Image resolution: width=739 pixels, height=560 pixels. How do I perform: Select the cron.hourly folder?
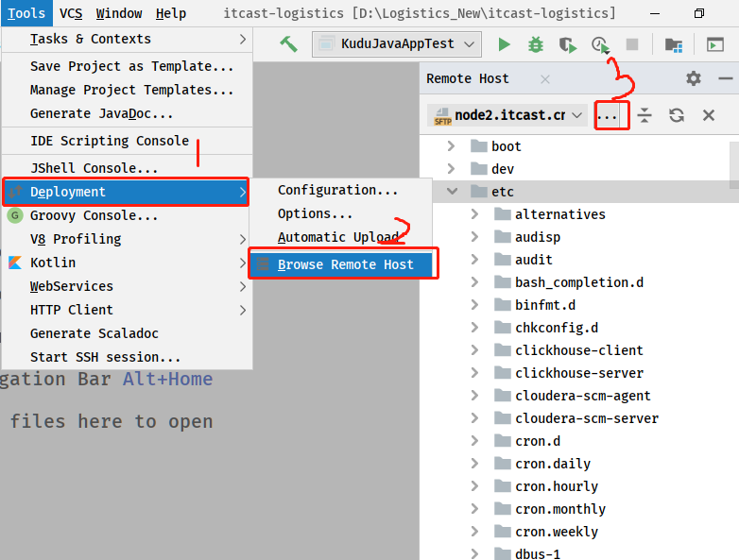pyautogui.click(x=579, y=486)
